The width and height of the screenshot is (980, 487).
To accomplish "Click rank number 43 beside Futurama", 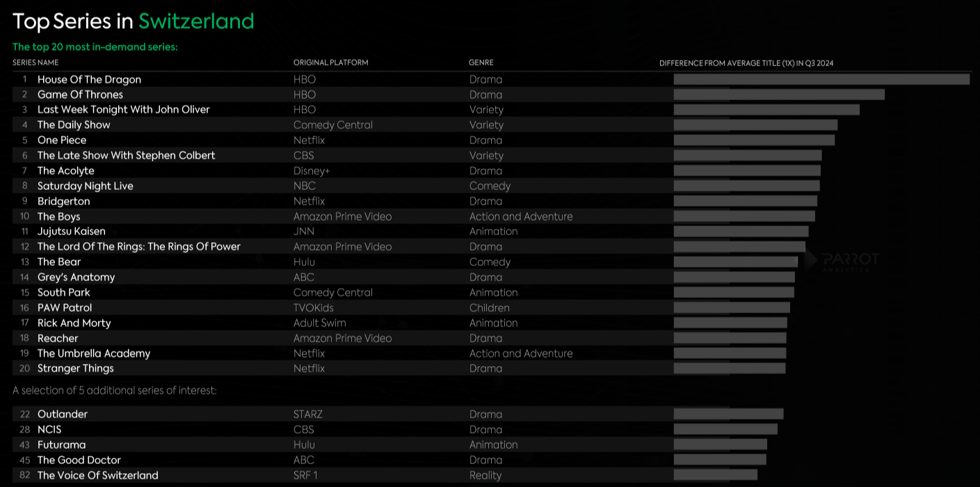I will point(24,445).
